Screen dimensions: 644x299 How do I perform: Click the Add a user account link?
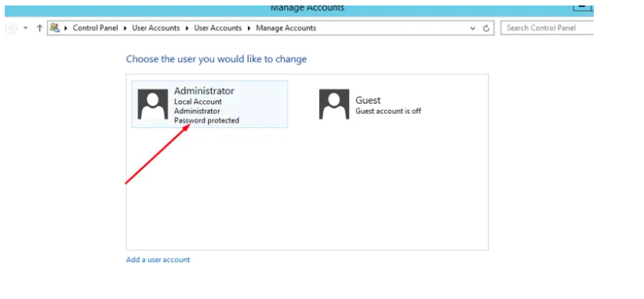pos(158,260)
